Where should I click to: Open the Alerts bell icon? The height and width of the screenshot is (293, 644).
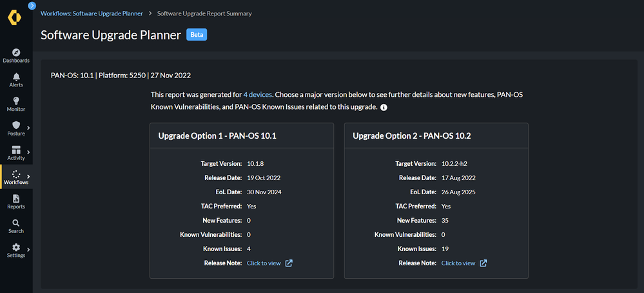16,77
